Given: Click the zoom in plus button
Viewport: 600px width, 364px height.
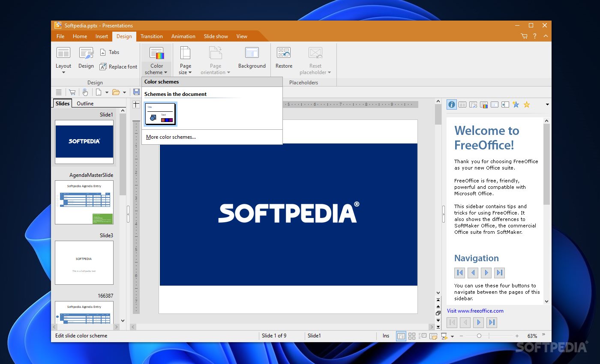Looking at the screenshot, I should coord(517,336).
